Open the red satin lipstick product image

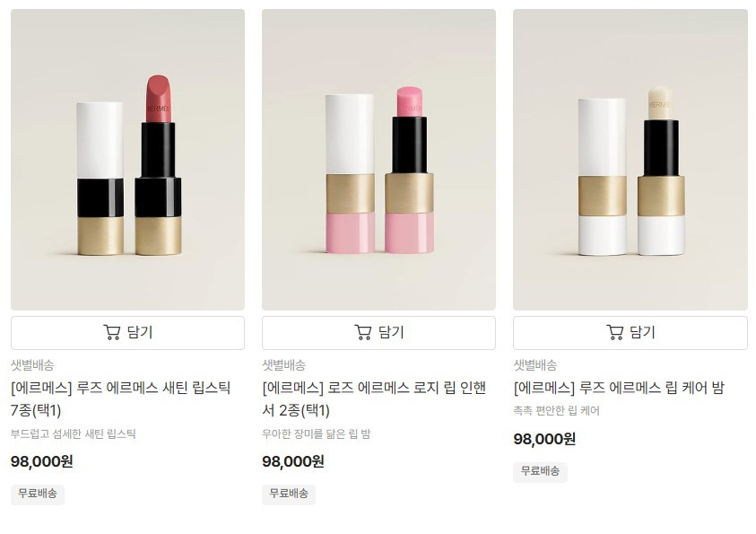click(x=127, y=160)
